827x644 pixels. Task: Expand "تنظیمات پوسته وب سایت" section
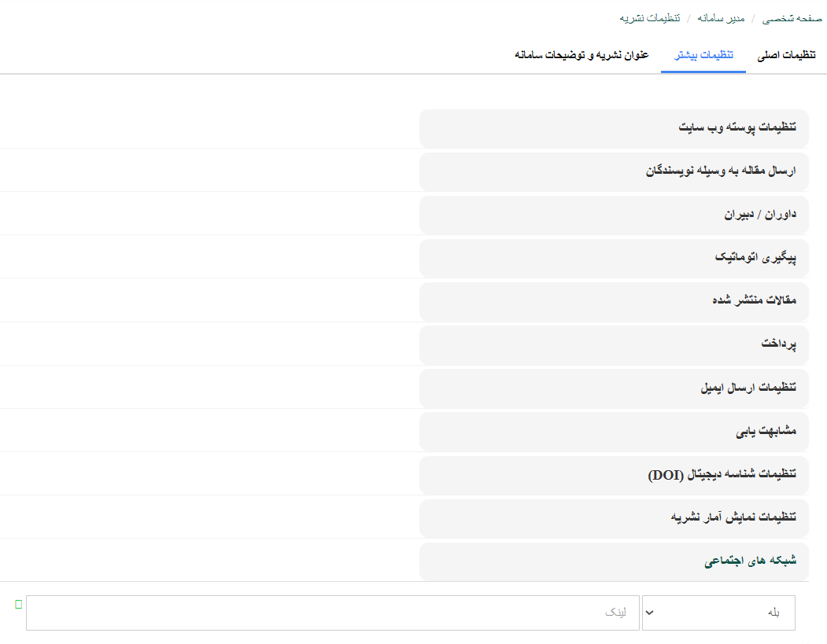coord(737,127)
